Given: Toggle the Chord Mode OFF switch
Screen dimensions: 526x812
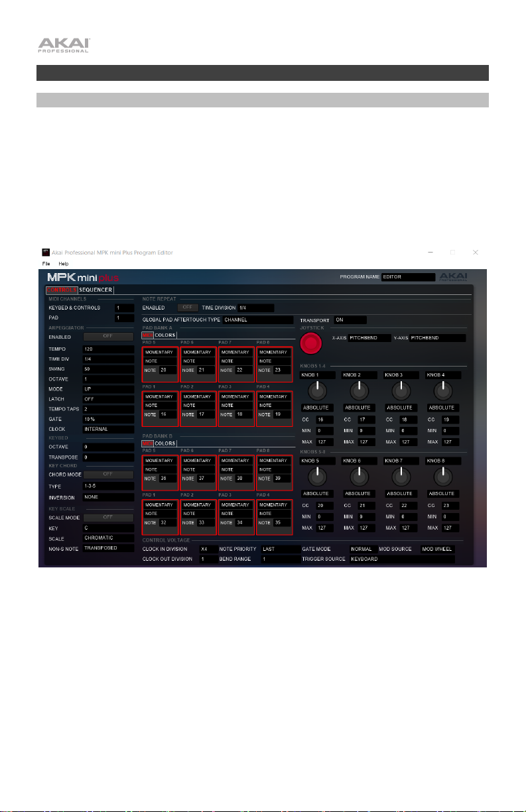Looking at the screenshot, I should (x=107, y=474).
